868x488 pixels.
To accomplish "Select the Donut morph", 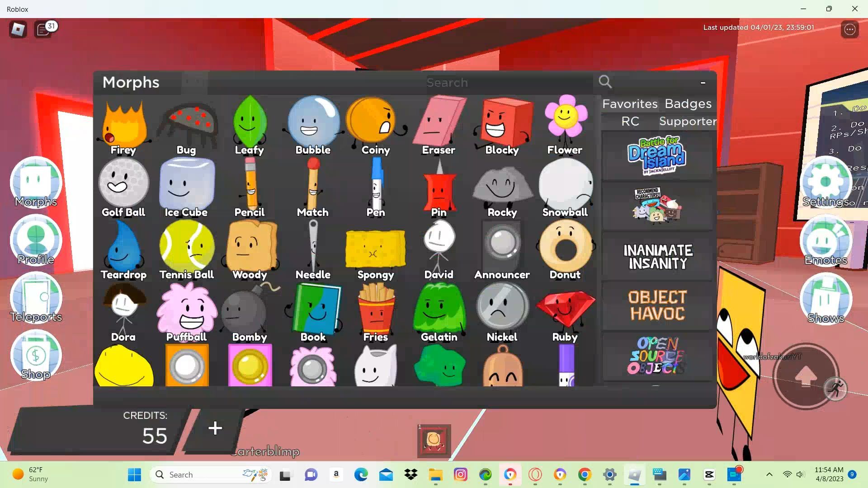I will point(565,250).
